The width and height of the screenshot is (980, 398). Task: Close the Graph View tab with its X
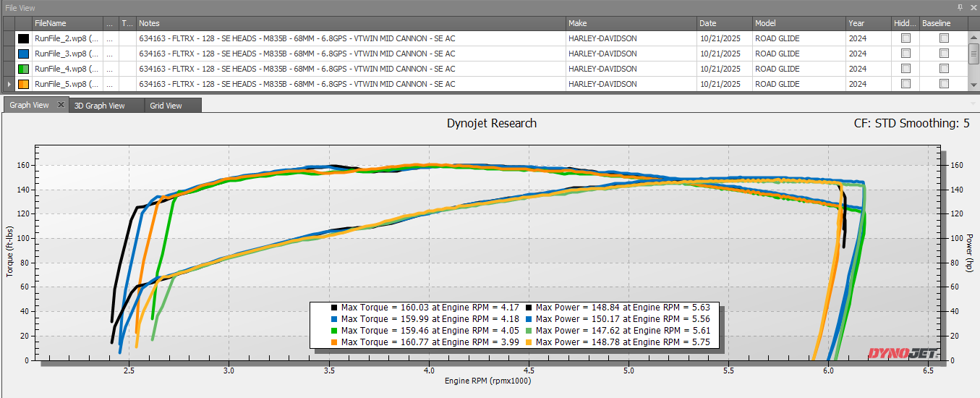tap(61, 105)
